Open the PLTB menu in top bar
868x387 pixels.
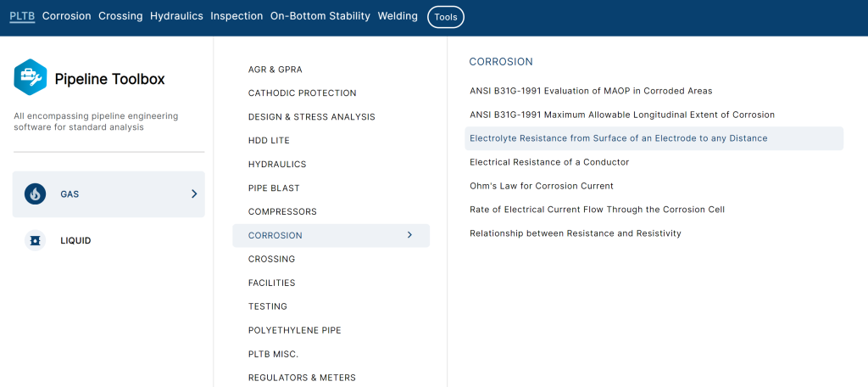point(22,16)
